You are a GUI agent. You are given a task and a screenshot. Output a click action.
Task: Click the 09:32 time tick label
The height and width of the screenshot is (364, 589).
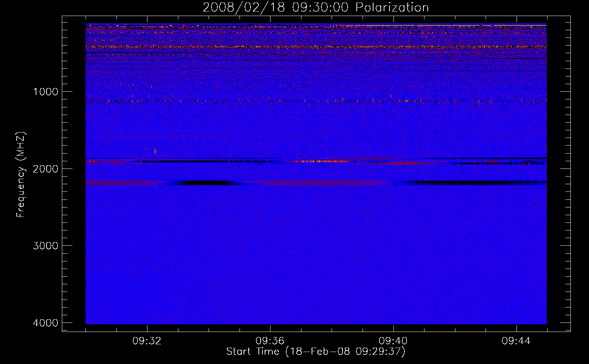147,341
